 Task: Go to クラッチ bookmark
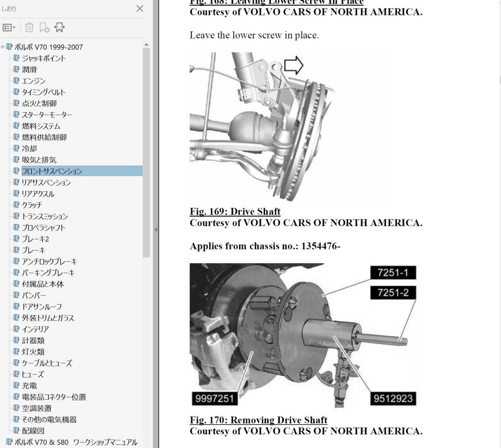click(32, 205)
